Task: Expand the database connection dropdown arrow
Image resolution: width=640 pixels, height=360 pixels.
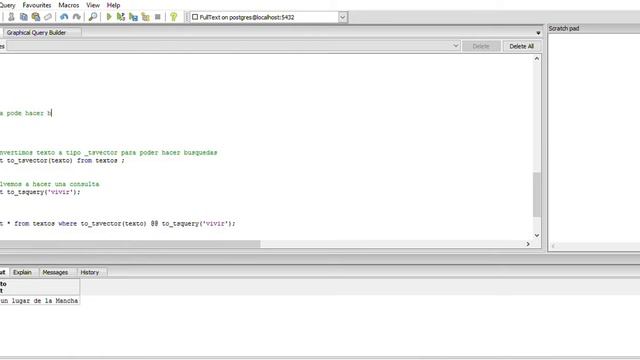Action: coord(342,18)
